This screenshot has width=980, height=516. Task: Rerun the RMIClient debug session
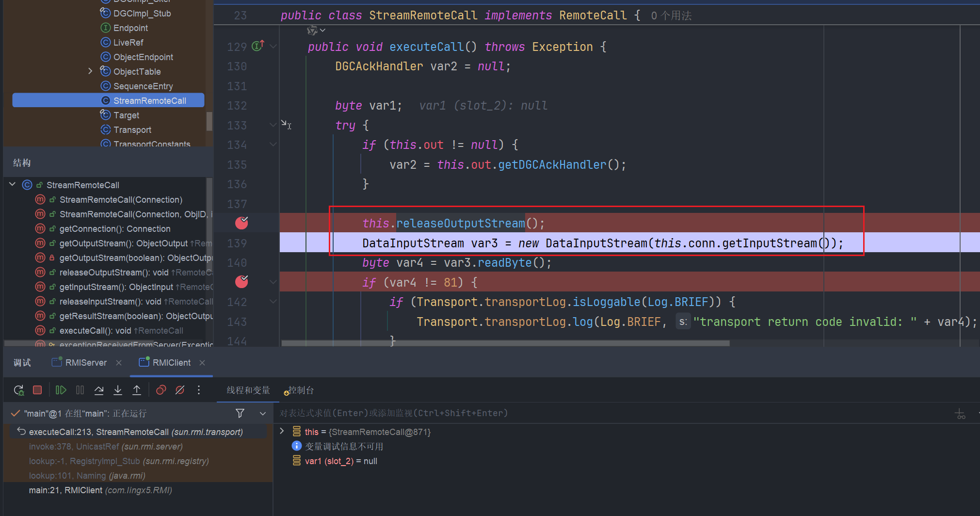pyautogui.click(x=19, y=390)
